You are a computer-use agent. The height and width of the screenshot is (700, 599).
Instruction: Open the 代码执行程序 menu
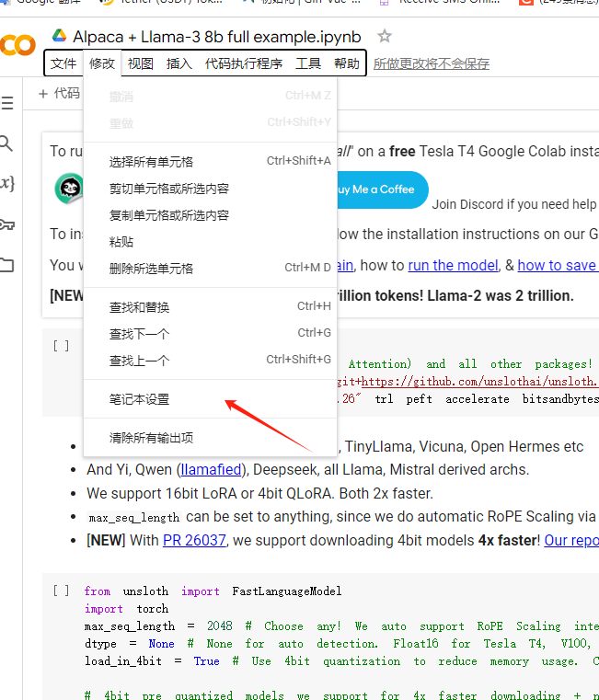tap(244, 63)
